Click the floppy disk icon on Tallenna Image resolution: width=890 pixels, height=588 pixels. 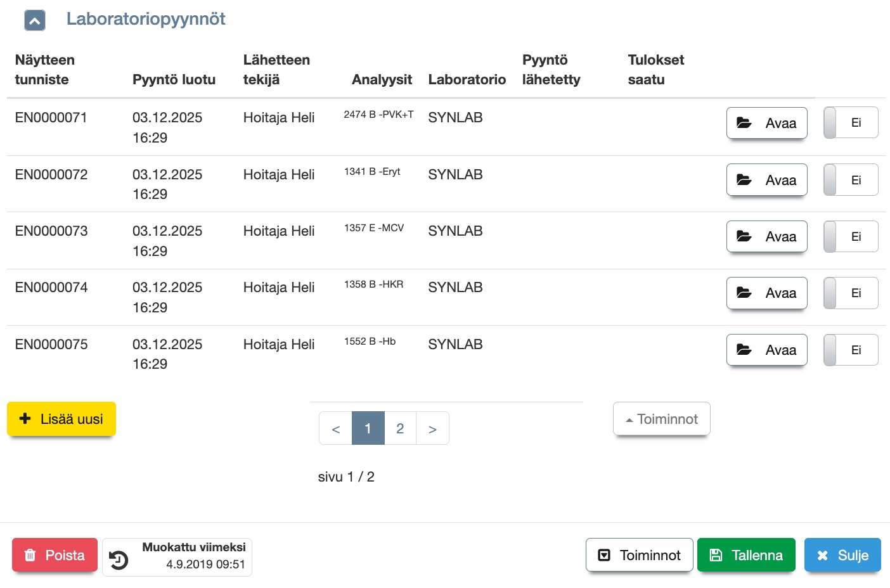716,556
